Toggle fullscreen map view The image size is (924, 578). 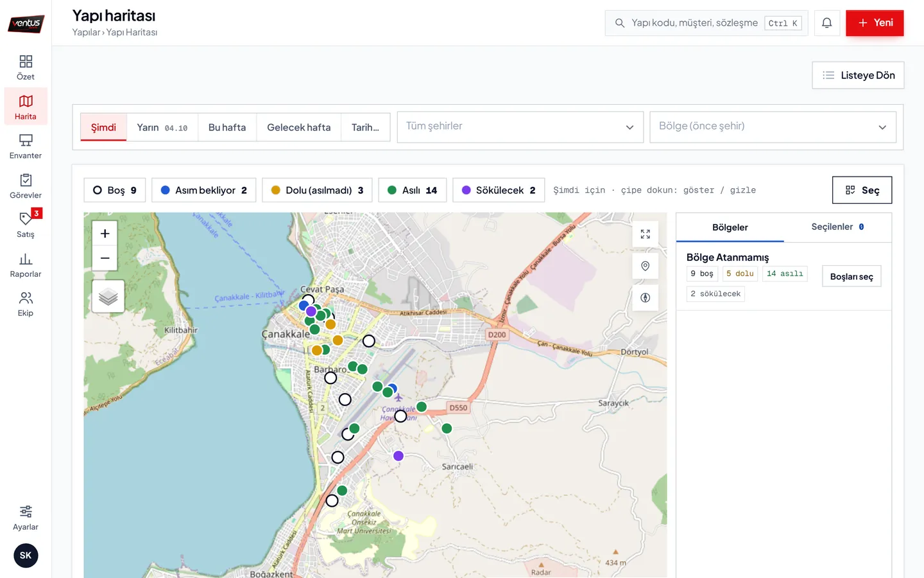(646, 234)
